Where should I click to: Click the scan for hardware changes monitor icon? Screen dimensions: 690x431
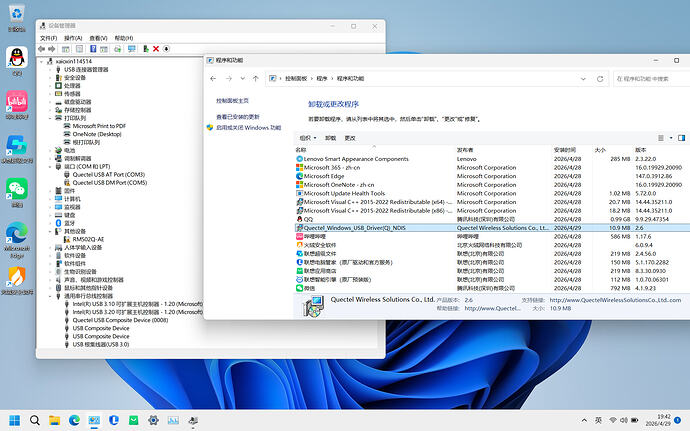tap(132, 49)
